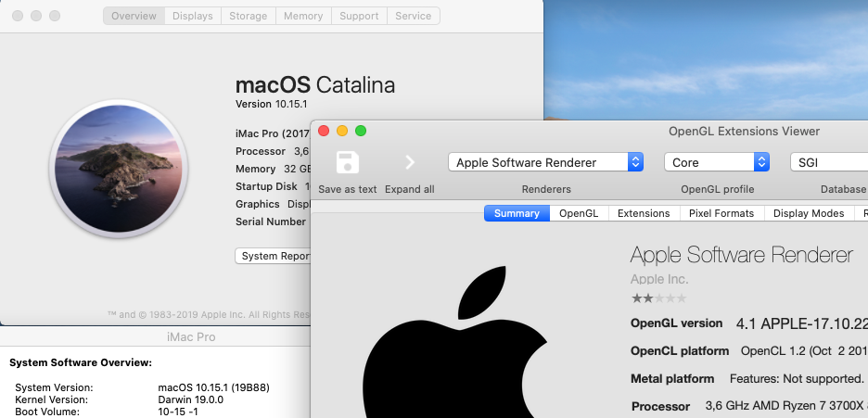Close the OpenGL Extensions Viewer window
The width and height of the screenshot is (868, 418).
click(324, 131)
